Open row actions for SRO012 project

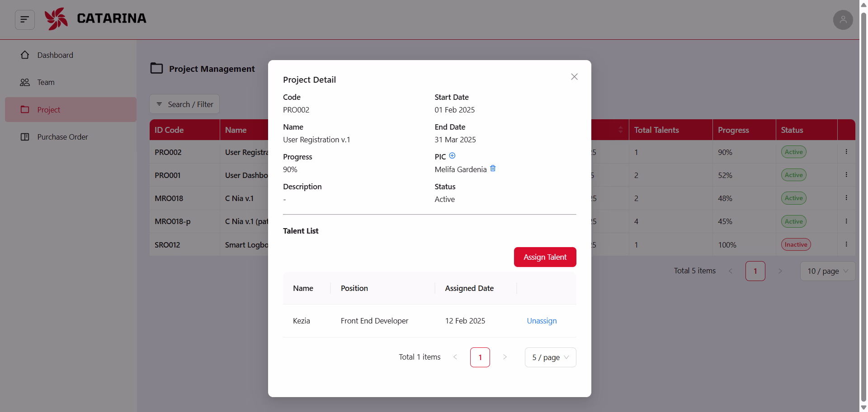click(846, 244)
